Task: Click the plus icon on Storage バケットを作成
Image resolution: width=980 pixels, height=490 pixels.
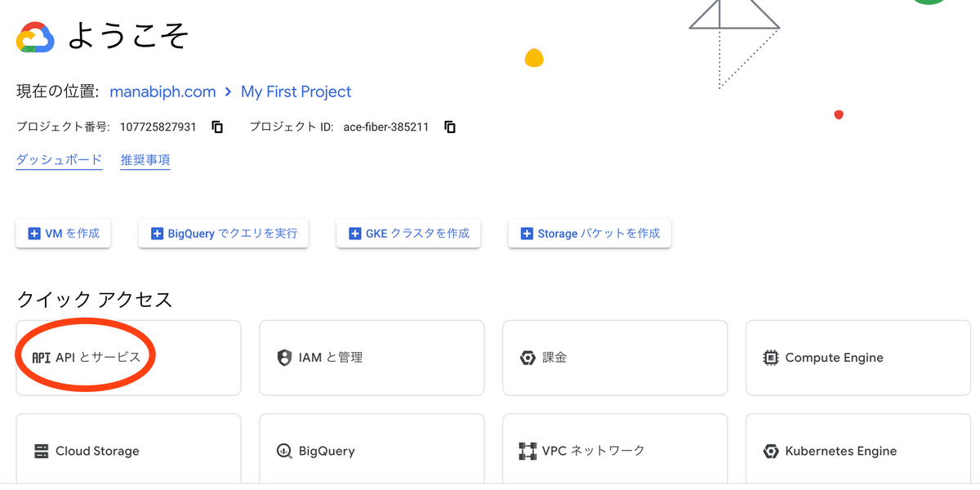Action: coord(528,234)
